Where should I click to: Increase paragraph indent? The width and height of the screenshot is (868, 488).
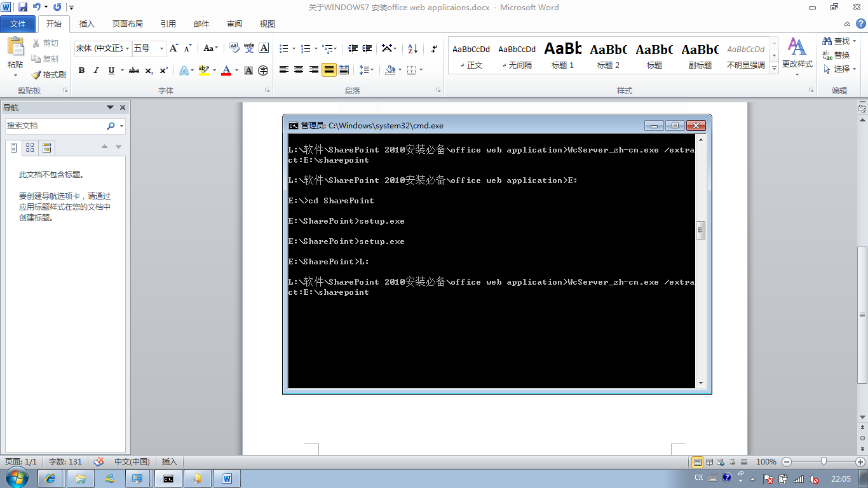368,48
